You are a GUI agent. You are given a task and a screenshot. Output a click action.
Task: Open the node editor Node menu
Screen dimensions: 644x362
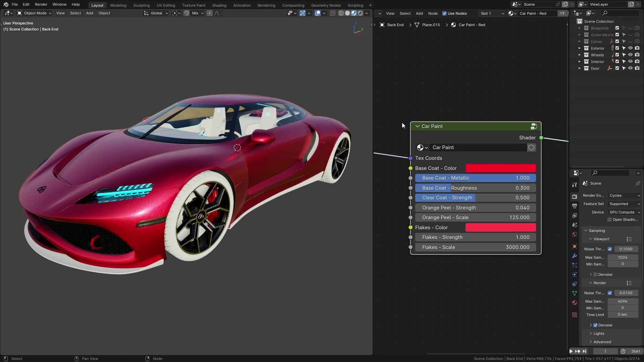433,13
